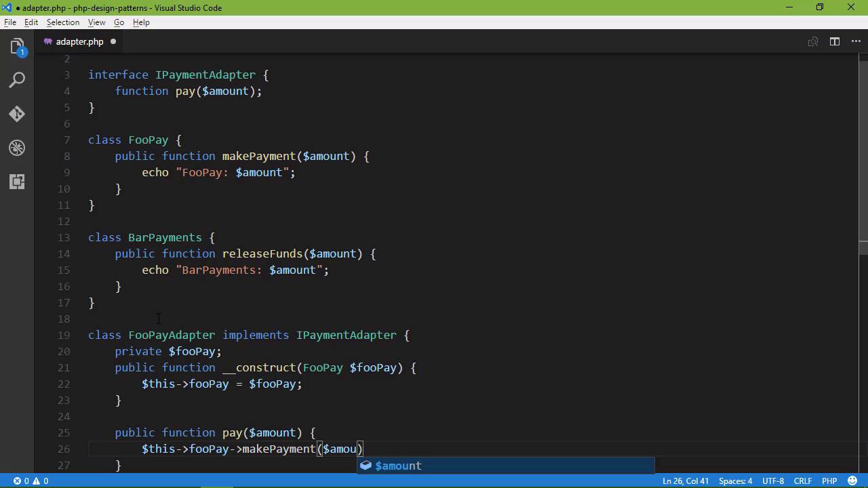Click '__construct' on line 21
The width and height of the screenshot is (868, 488).
pos(259,367)
